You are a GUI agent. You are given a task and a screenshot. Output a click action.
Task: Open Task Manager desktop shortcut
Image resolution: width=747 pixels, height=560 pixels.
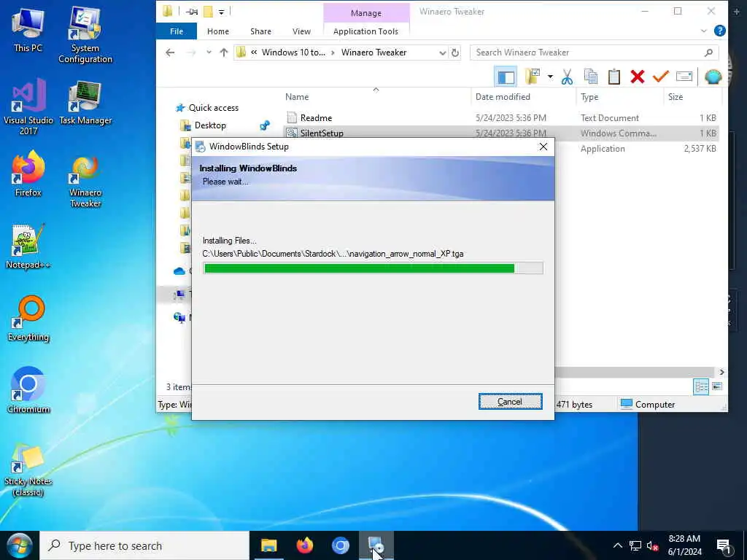[x=85, y=102]
